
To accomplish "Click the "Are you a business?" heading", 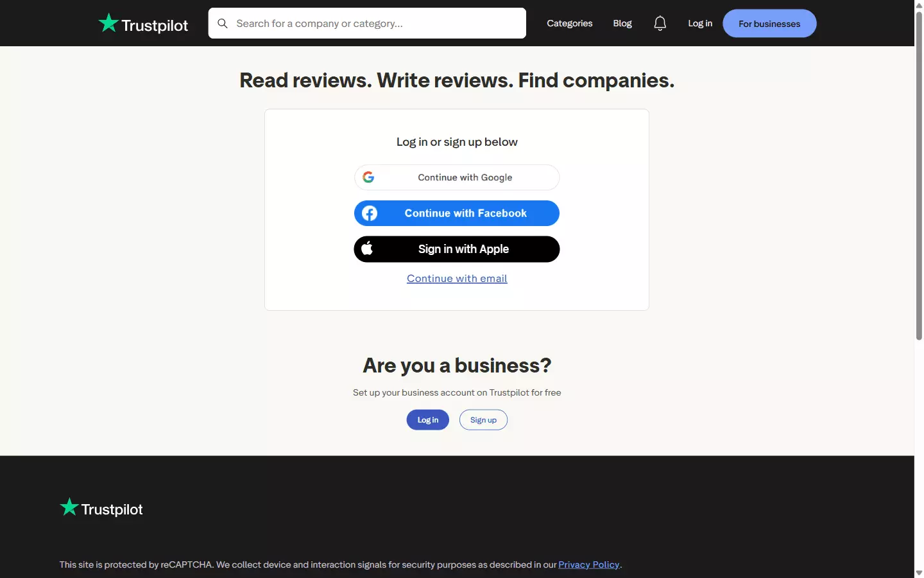I will coord(457,365).
